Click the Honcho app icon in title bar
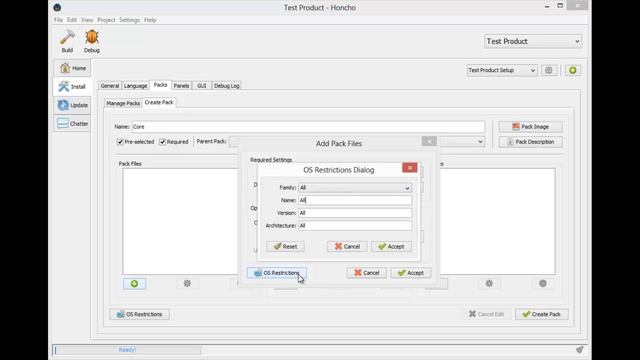The height and width of the screenshot is (360, 640). click(57, 7)
